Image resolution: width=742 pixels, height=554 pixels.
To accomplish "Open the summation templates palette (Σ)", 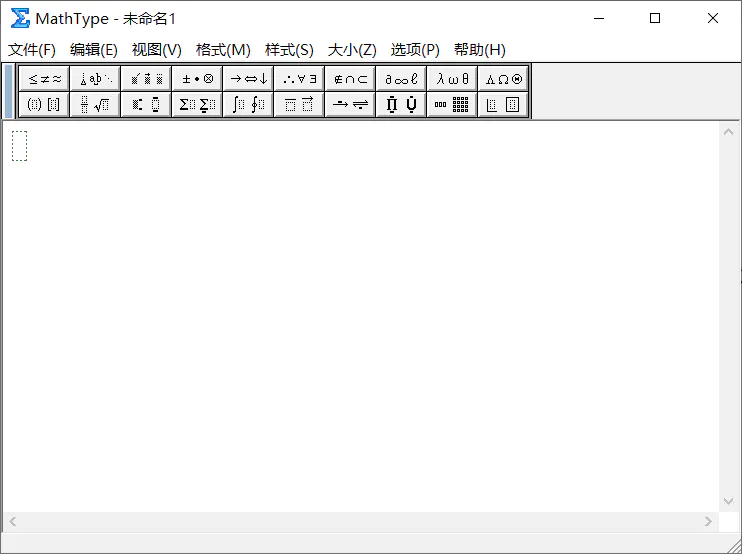I will pos(198,104).
